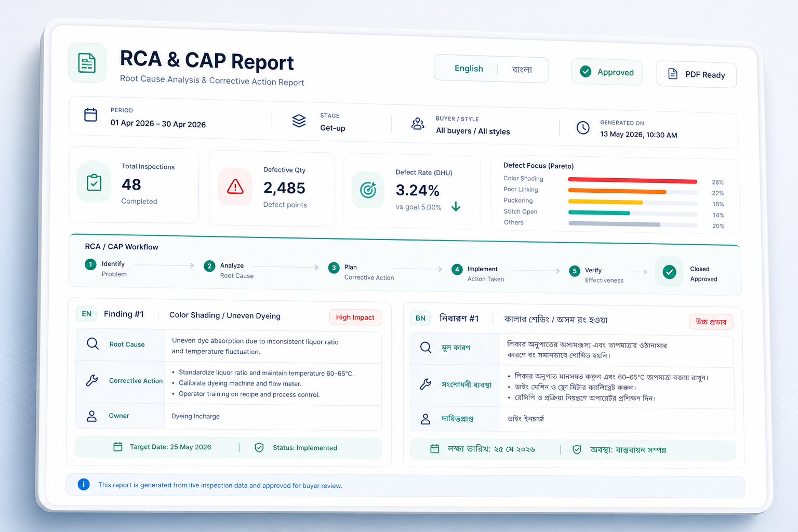Viewport: 798px width, 532px height.
Task: Click the লক্ষ্য তারিখ calendar icon
Action: tap(435, 448)
